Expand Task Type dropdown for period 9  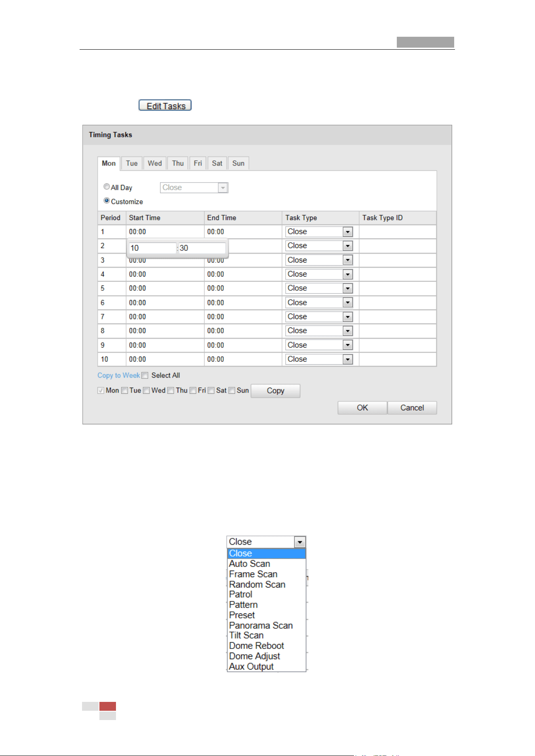pos(319,345)
